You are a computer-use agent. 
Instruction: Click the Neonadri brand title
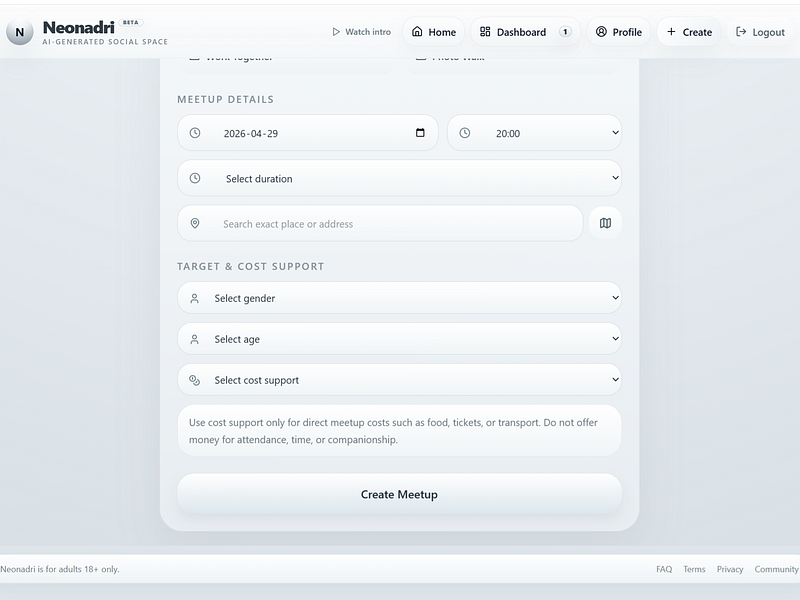point(79,28)
